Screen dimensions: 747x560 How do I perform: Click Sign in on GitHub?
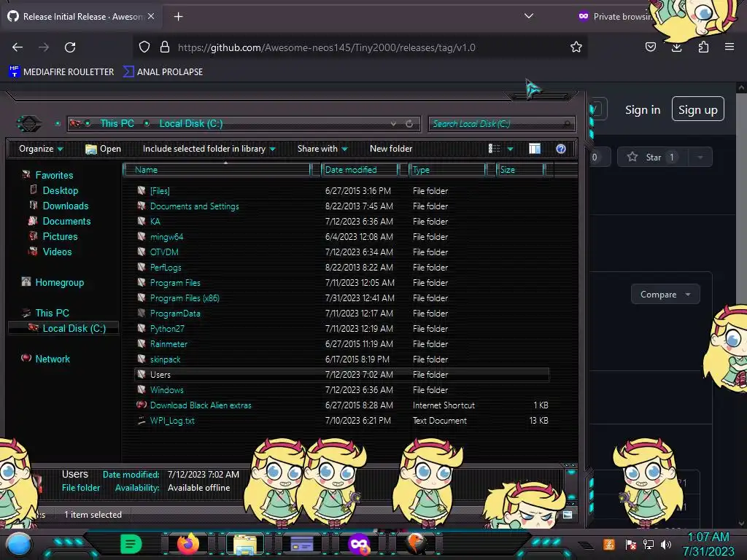coord(643,110)
